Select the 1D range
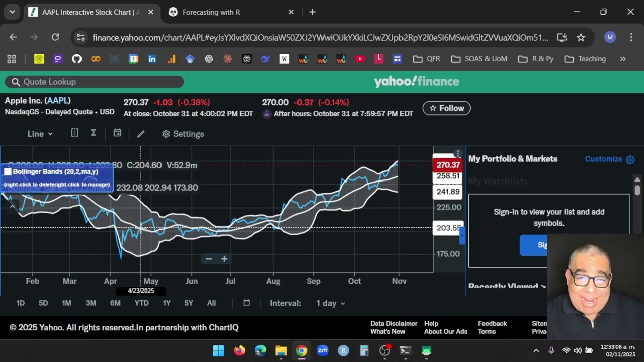 20,303
